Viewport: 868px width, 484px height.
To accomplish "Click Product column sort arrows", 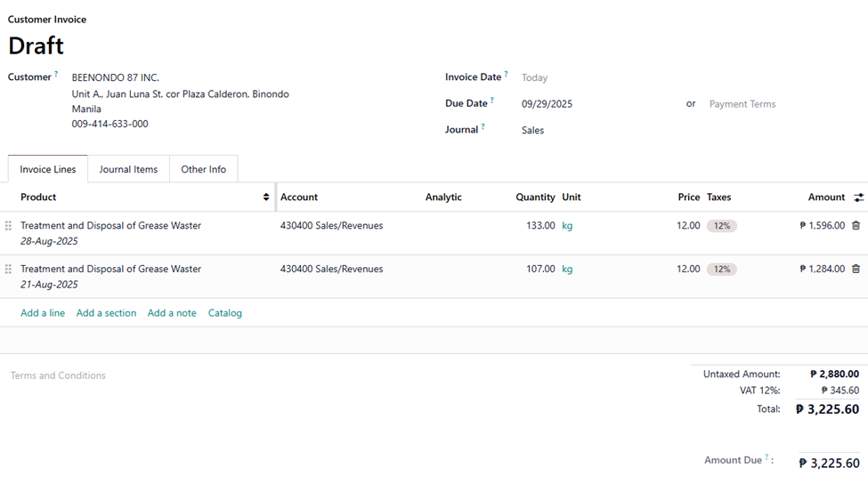I will point(265,198).
